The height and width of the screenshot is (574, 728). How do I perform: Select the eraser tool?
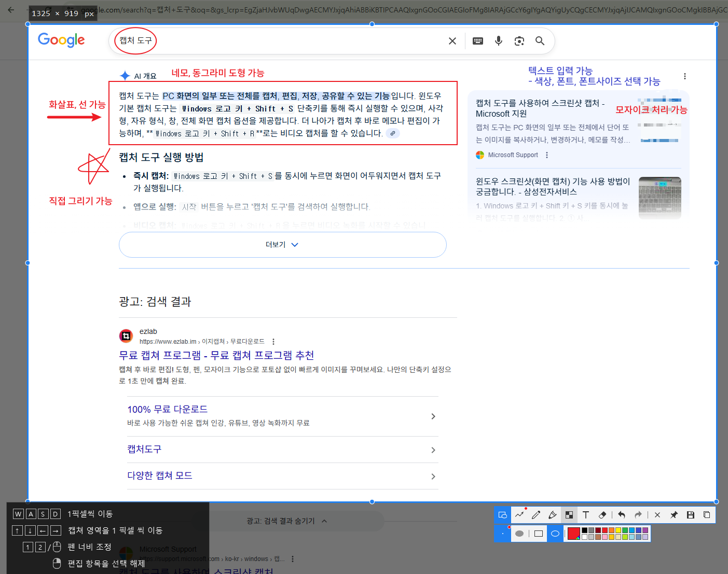click(x=602, y=515)
